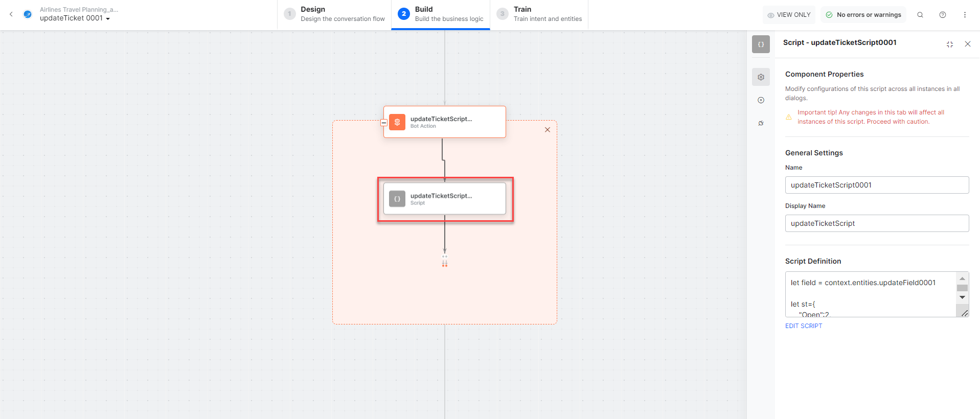The height and width of the screenshot is (419, 980).
Task: Click the script definition scrollbar down arrow
Action: 962,297
